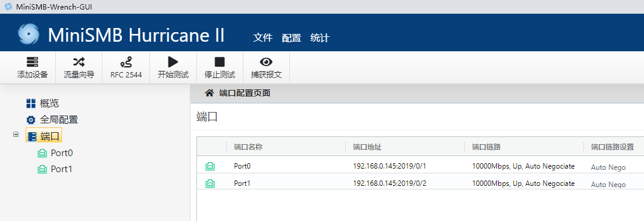Click address 192.168.0.145:2019/0/1

click(390, 166)
